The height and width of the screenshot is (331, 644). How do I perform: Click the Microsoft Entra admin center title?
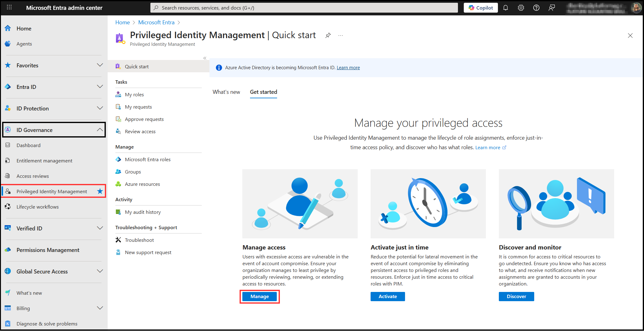(64, 8)
